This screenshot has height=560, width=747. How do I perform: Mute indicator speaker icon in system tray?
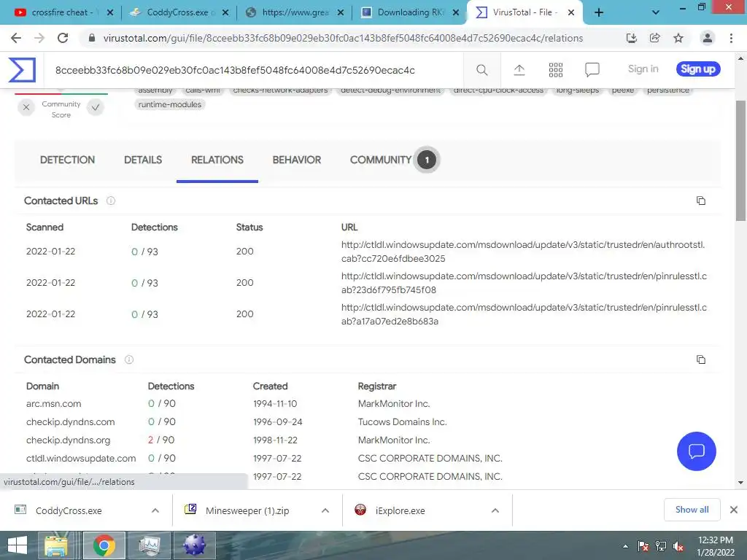point(678,546)
